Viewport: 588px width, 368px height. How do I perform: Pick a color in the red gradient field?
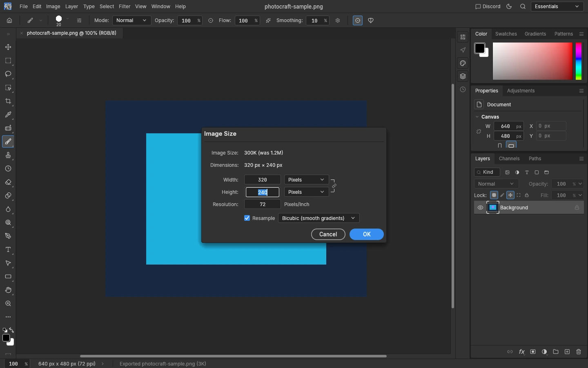[x=532, y=61]
